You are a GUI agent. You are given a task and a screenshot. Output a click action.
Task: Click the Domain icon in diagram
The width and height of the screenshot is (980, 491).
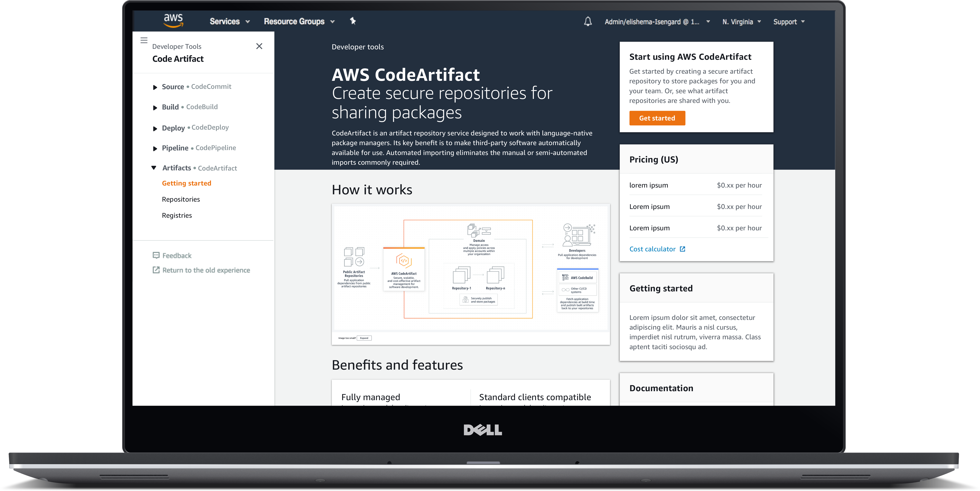pyautogui.click(x=479, y=230)
